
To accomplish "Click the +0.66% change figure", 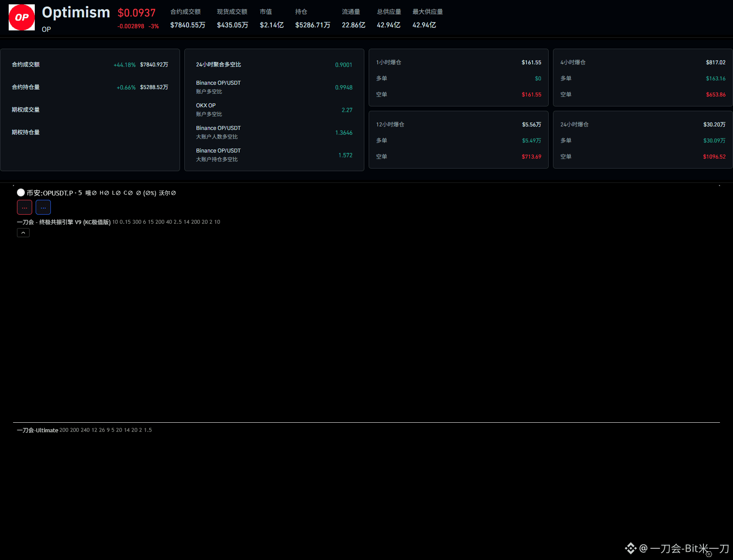I will [x=126, y=87].
